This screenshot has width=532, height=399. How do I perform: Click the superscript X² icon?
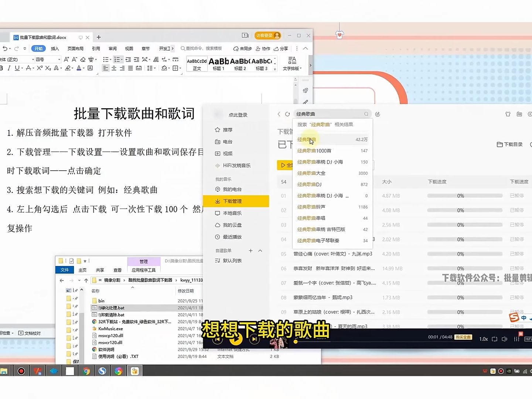pyautogui.click(x=40, y=68)
